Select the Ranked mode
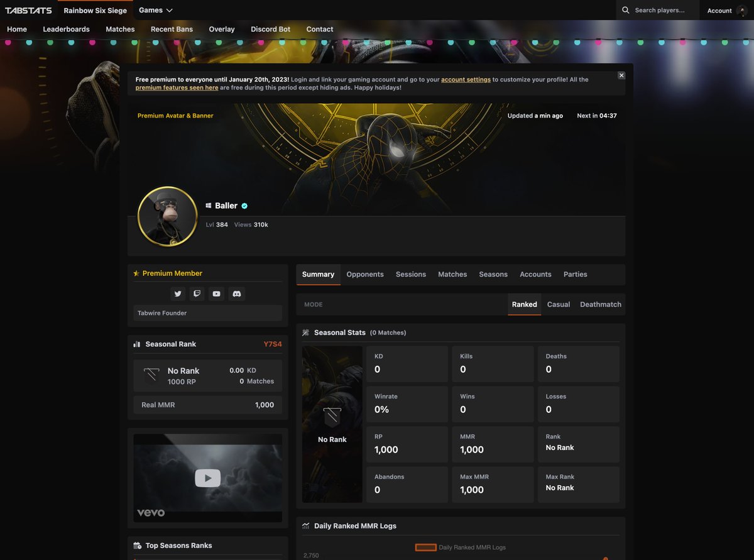Screen dimensions: 754x560 [x=525, y=304]
